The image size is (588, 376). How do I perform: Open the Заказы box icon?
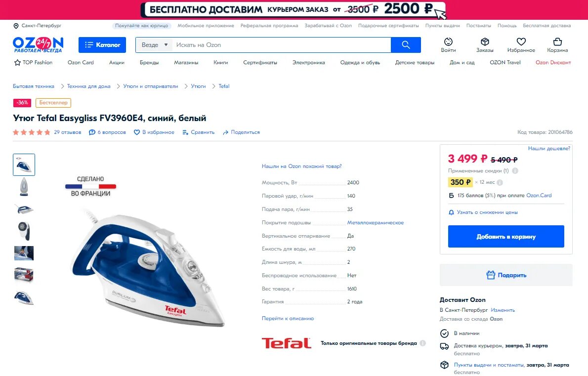tap(485, 42)
